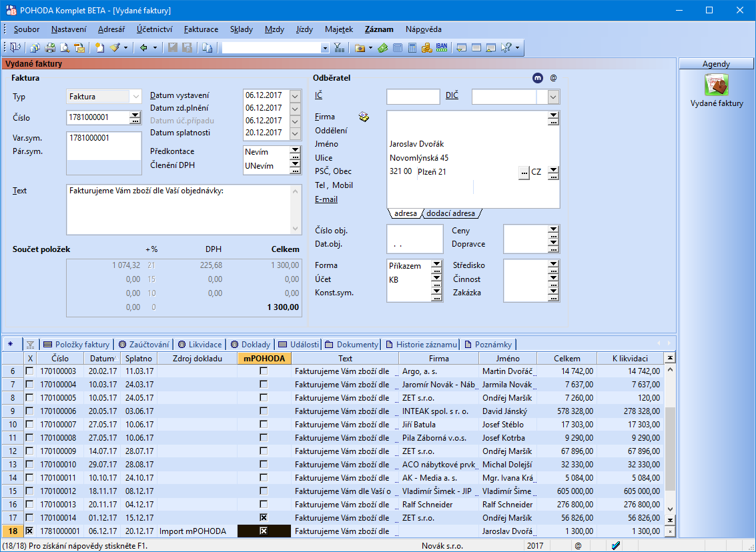This screenshot has width=756, height=552.
Task: Click the E-mail link label
Action: pos(326,199)
